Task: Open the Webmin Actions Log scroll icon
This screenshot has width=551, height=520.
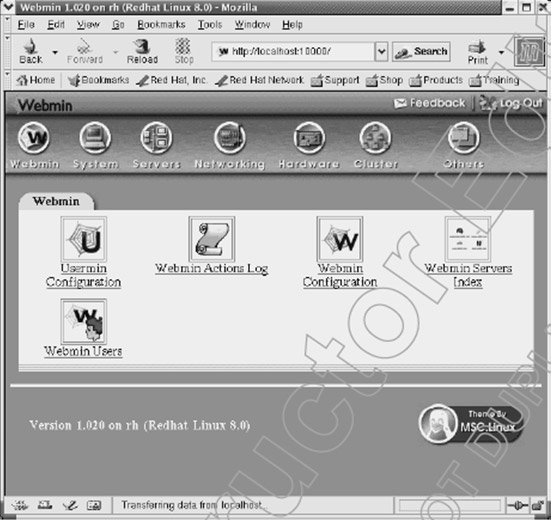Action: coord(212,239)
